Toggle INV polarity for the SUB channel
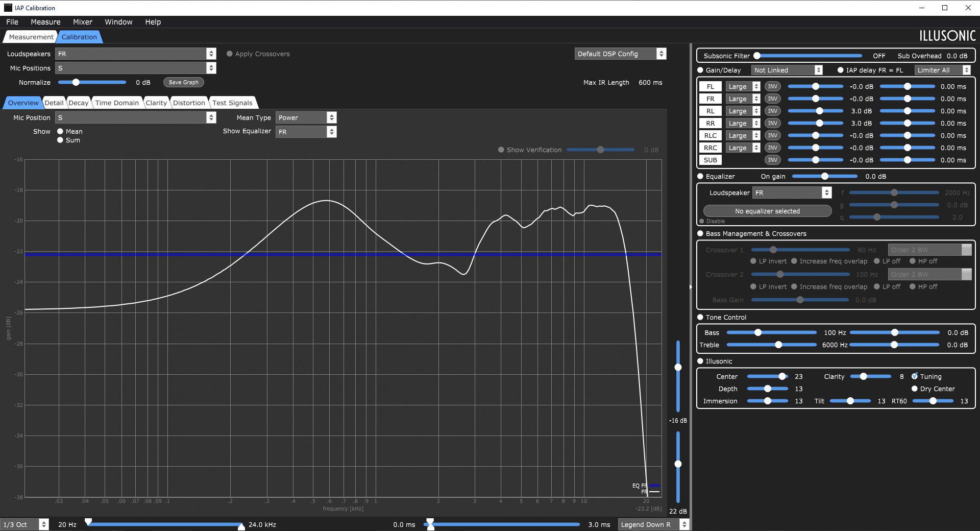 point(772,160)
